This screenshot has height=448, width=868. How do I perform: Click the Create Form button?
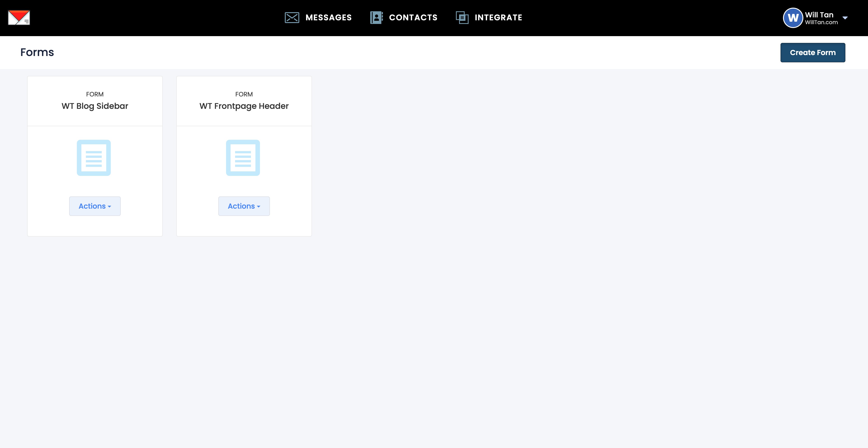tap(813, 52)
